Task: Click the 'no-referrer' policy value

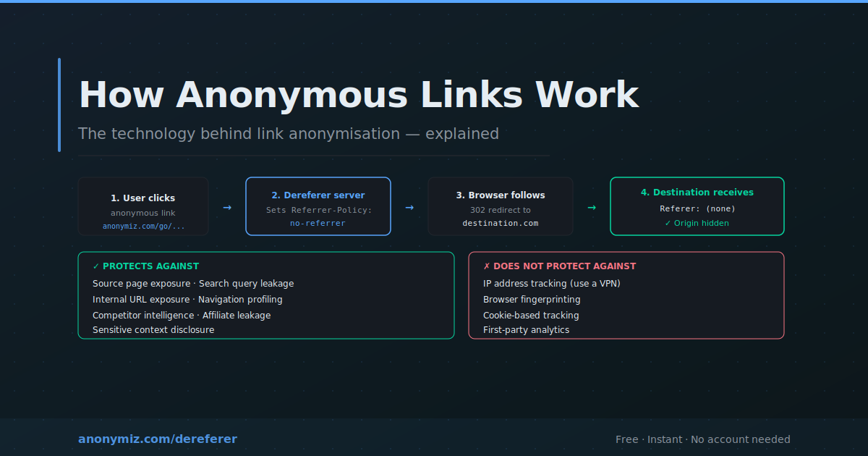Action: tap(318, 224)
